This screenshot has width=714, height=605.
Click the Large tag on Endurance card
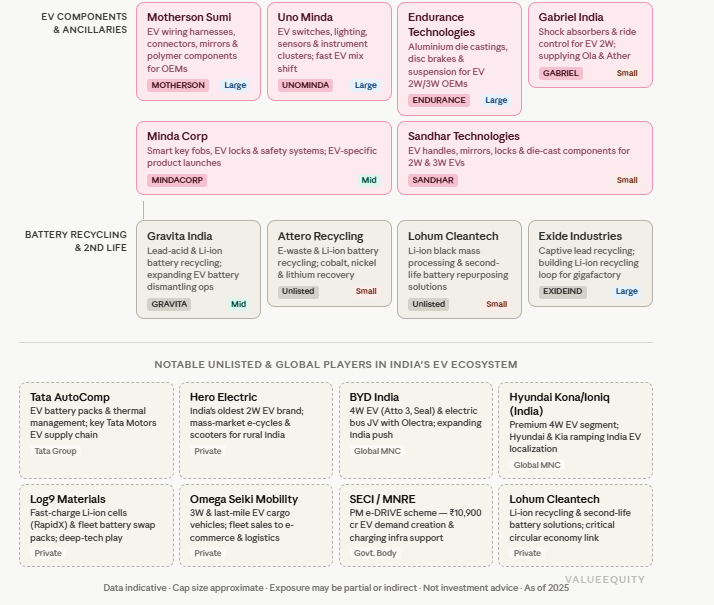click(496, 100)
